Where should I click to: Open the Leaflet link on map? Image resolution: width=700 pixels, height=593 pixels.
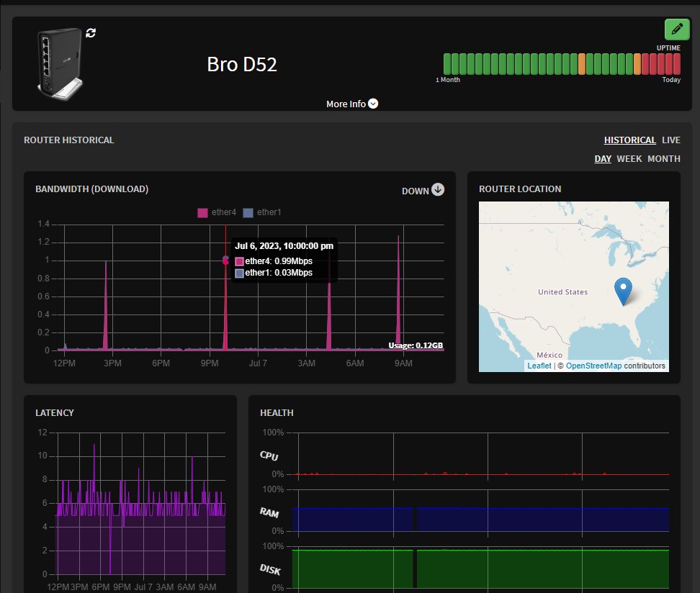pos(539,366)
